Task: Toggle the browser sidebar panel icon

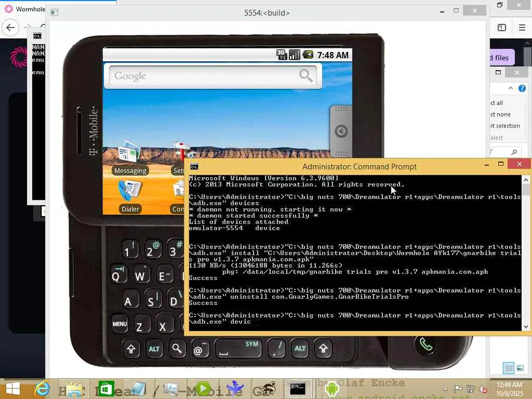Action: tap(502, 28)
